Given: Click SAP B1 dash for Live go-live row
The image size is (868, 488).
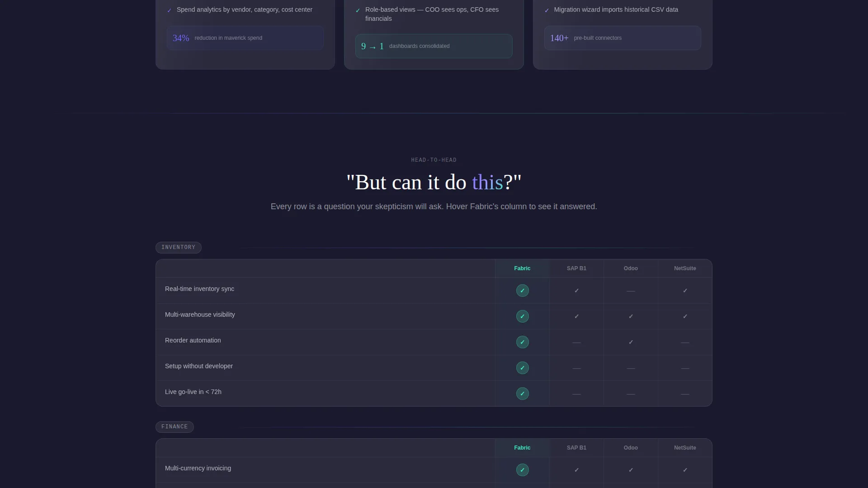Looking at the screenshot, I should [x=576, y=394].
